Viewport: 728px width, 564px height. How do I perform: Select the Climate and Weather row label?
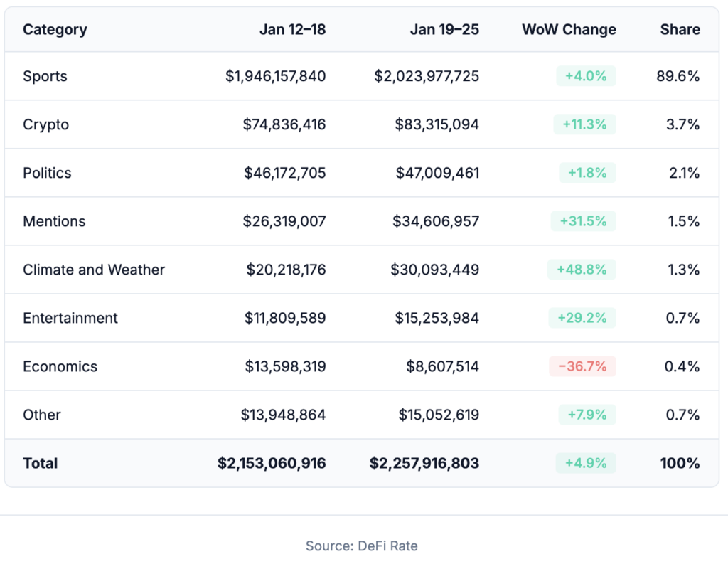coord(94,270)
